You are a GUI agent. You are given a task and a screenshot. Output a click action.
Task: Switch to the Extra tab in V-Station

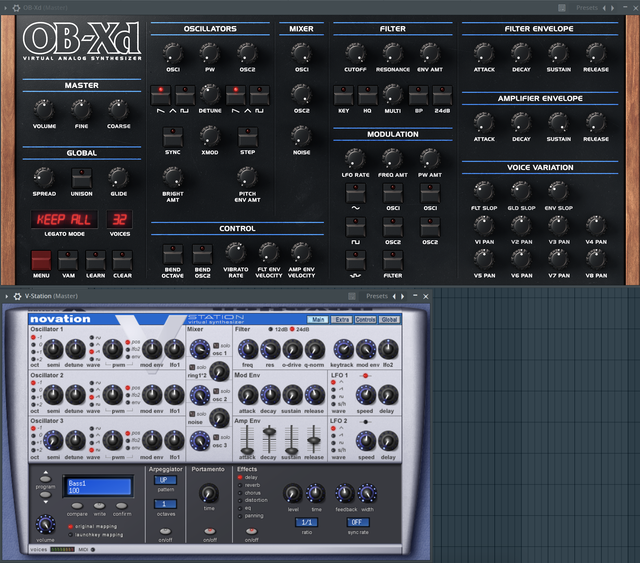click(342, 319)
